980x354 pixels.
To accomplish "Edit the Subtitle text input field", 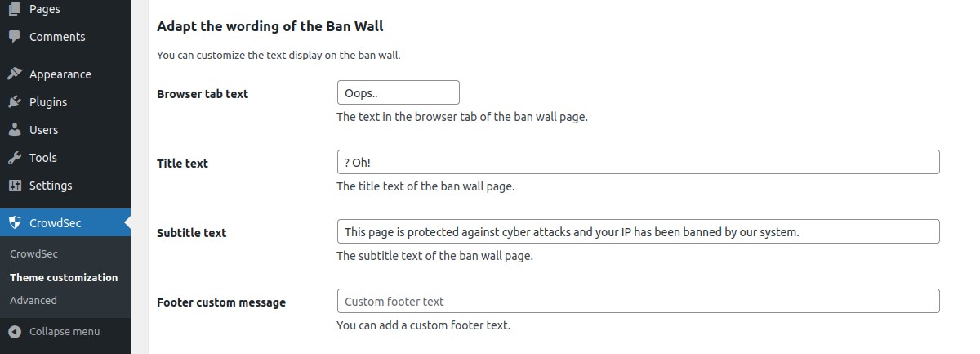I will click(637, 231).
